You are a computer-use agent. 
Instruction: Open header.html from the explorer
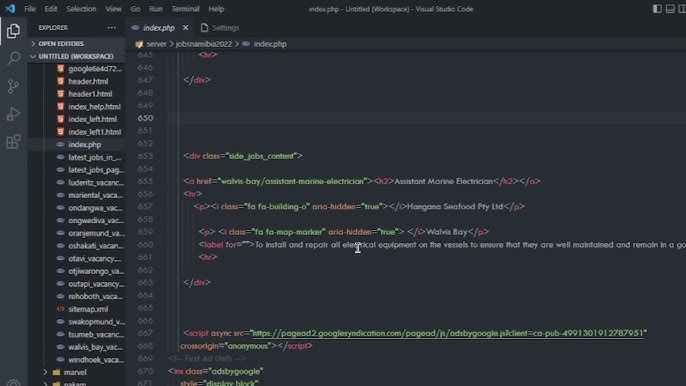[88, 81]
